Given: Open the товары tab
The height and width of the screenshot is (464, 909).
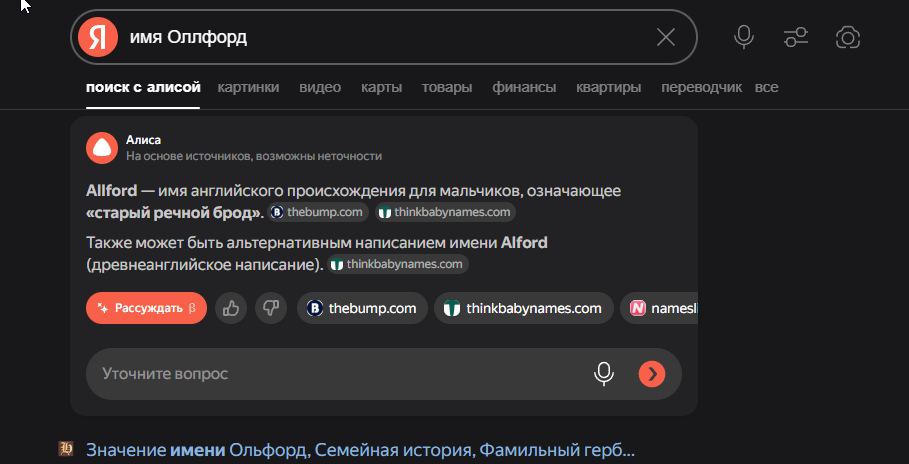Looking at the screenshot, I should [x=446, y=88].
